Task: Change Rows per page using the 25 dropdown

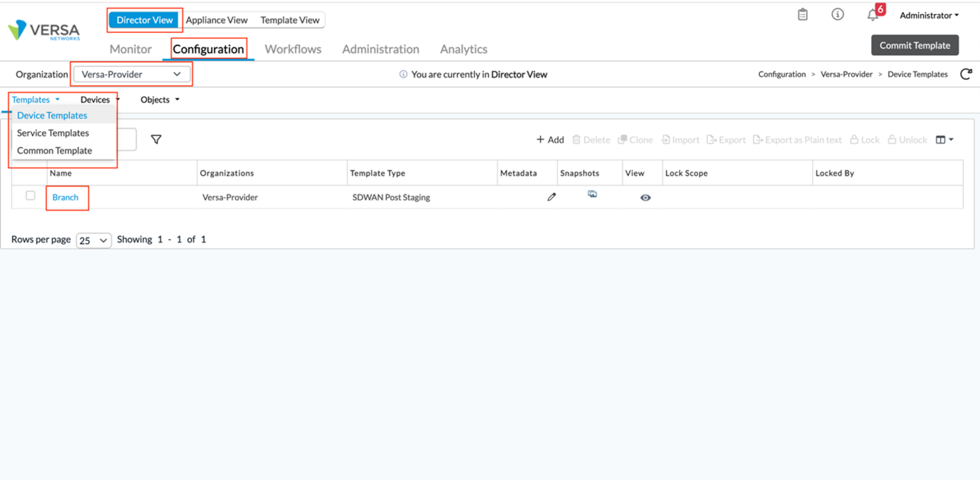Action: click(93, 240)
